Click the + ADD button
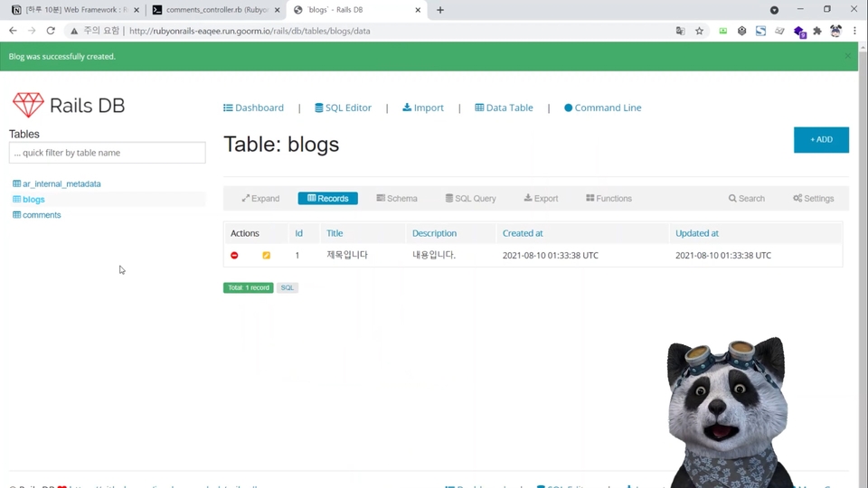 [x=821, y=139]
